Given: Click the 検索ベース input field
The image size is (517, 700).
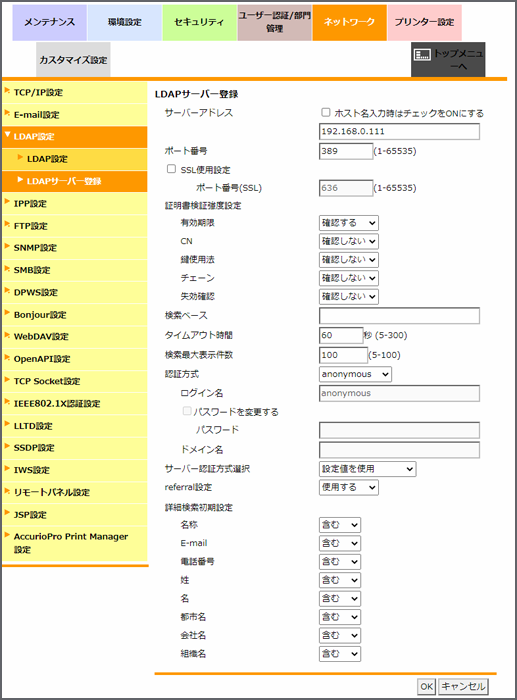Looking at the screenshot, I should click(400, 316).
